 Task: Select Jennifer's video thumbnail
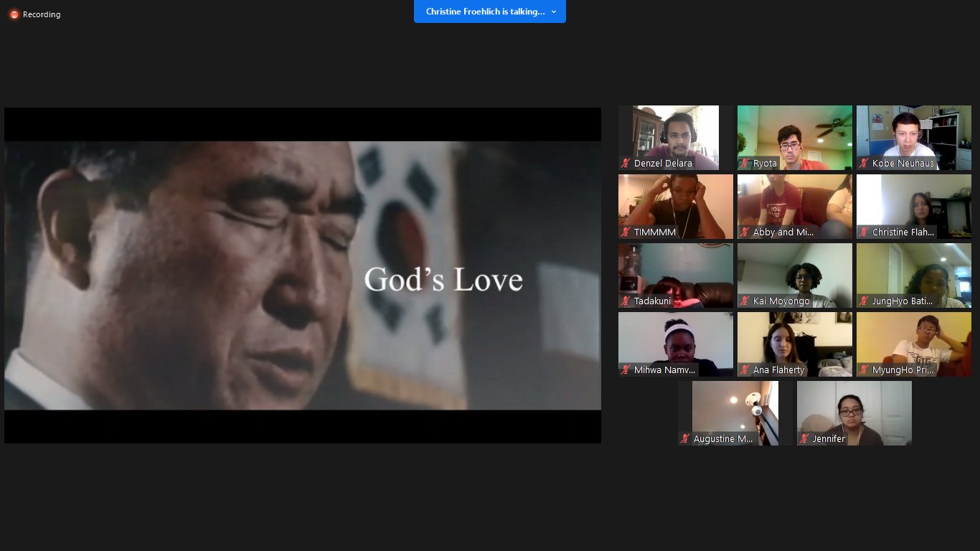(854, 413)
